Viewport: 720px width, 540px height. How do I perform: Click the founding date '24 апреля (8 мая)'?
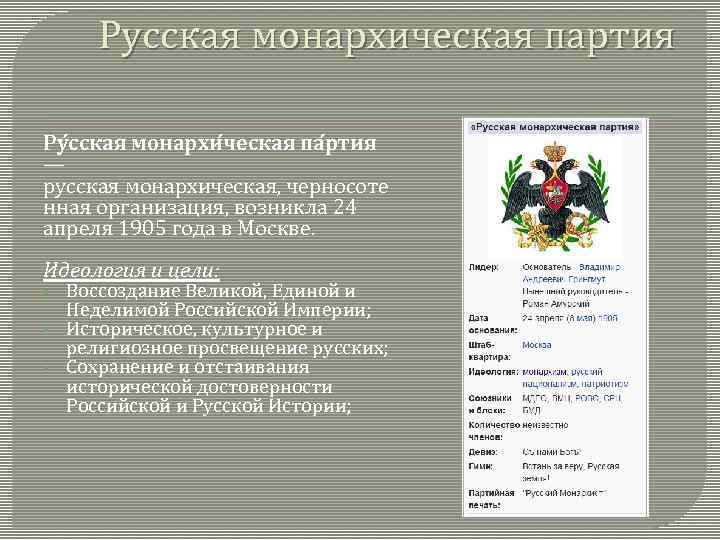click(559, 318)
